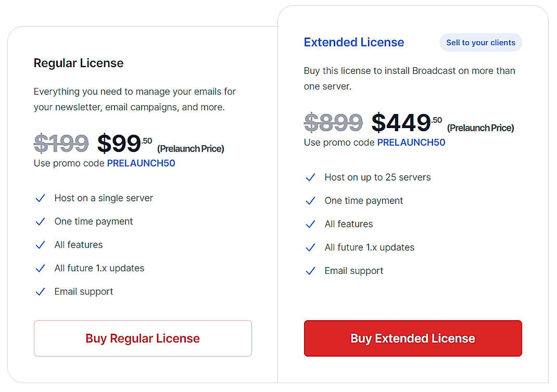Click the checkmark beside Regular "Email support"
Screen dimensions: 557x392
(41, 292)
